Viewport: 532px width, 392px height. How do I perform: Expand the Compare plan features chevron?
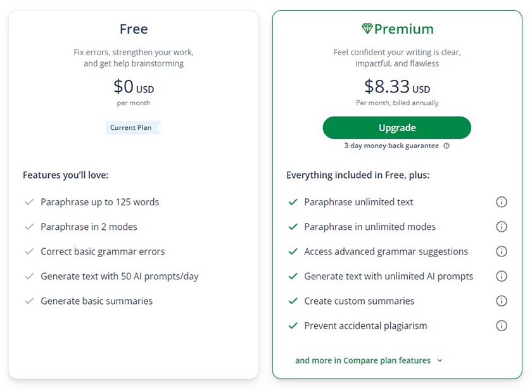tap(440, 360)
